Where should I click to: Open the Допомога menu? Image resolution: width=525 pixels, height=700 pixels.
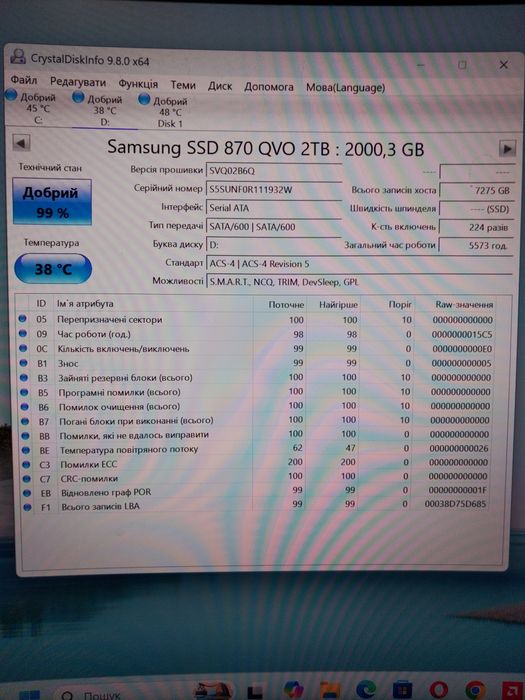coord(269,87)
